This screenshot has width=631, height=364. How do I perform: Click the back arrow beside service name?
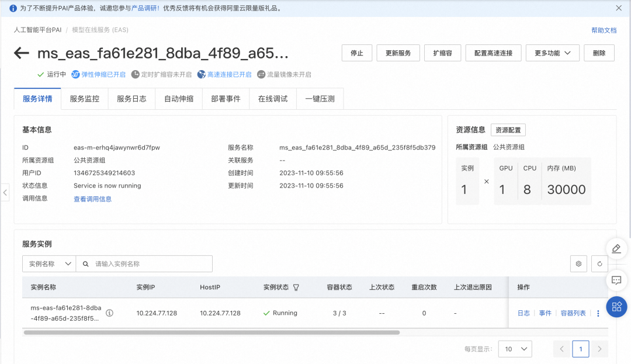pos(21,53)
